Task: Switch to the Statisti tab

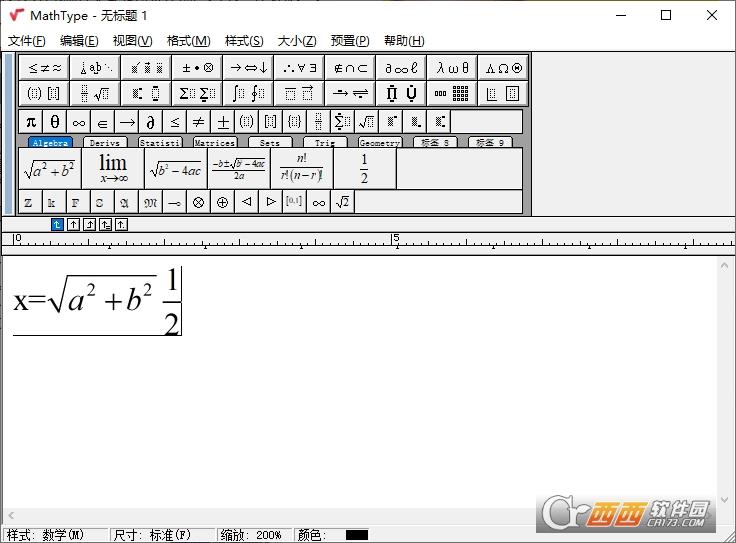Action: (160, 143)
